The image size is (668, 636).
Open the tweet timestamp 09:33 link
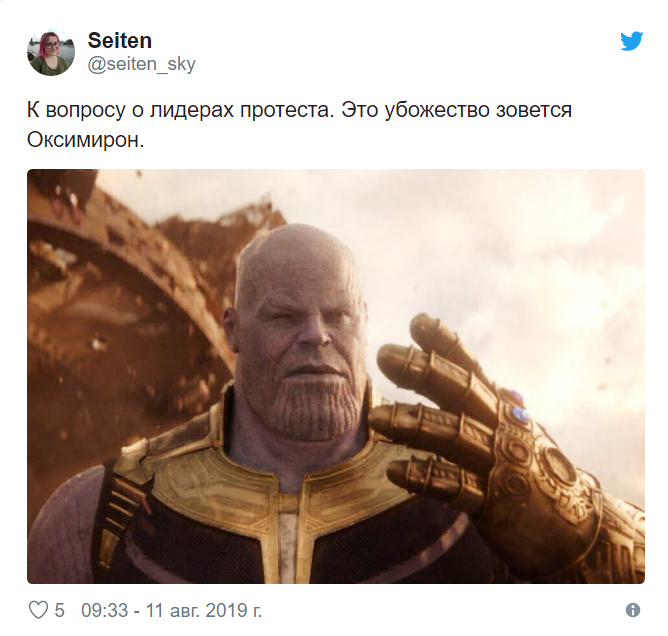[105, 610]
